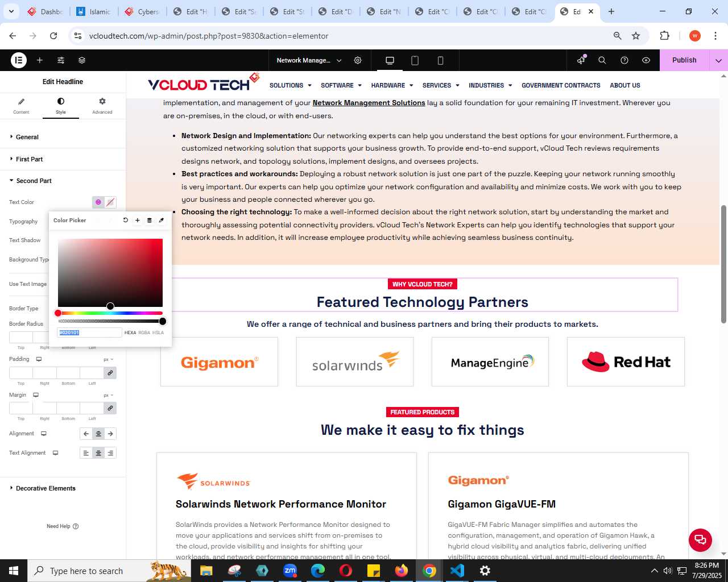Open global colors globe icon for Text Color
Viewport: 728px width, 582px height.
click(98, 202)
